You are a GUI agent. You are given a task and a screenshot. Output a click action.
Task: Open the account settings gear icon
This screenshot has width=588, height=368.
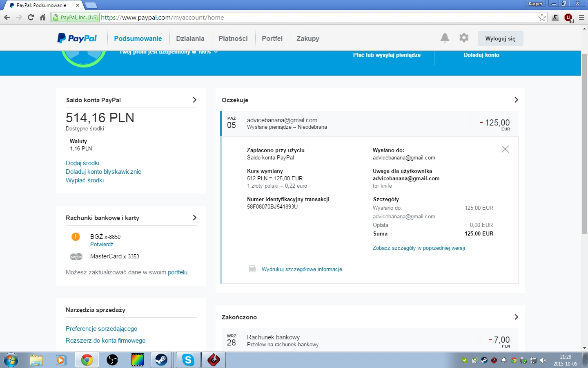(464, 38)
